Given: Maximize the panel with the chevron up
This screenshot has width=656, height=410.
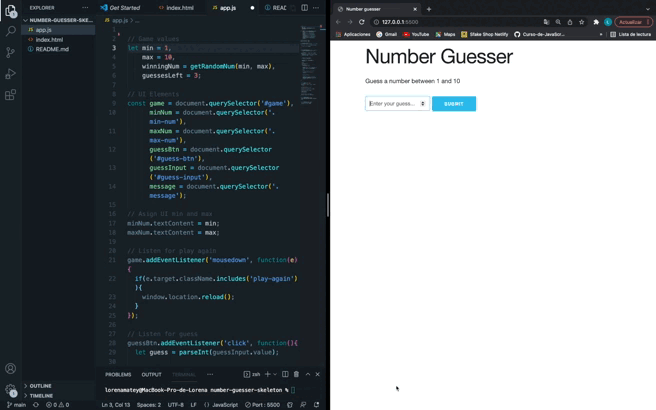Looking at the screenshot, I should (308, 374).
